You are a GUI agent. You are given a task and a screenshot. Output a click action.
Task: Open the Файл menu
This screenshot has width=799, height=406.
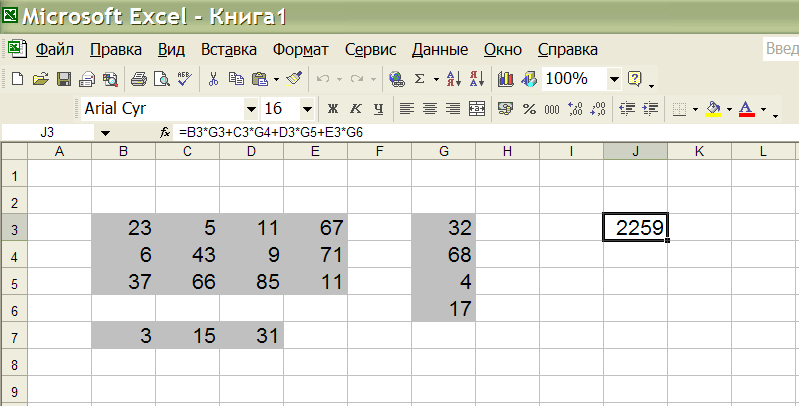[x=55, y=50]
